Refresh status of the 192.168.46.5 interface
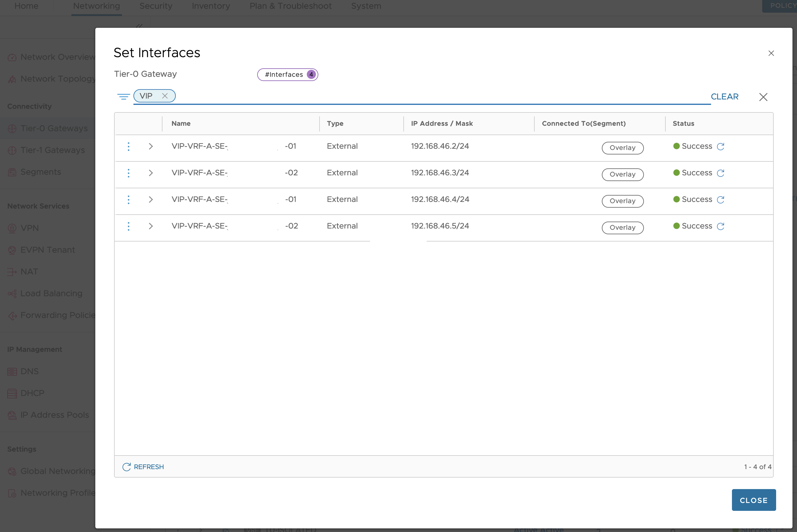797x532 pixels. tap(720, 226)
